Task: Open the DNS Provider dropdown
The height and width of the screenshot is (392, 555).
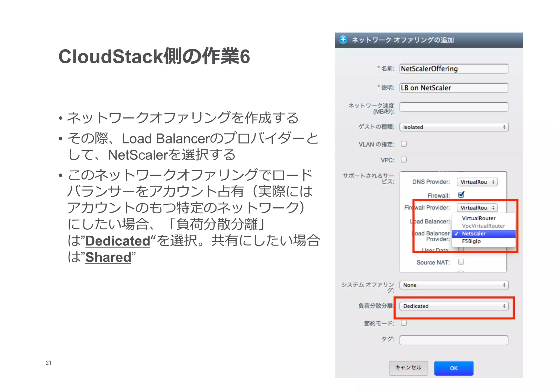Action: point(477,182)
